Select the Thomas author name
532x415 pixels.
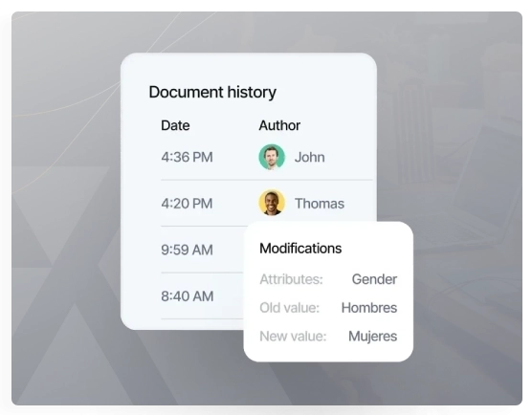click(x=320, y=204)
